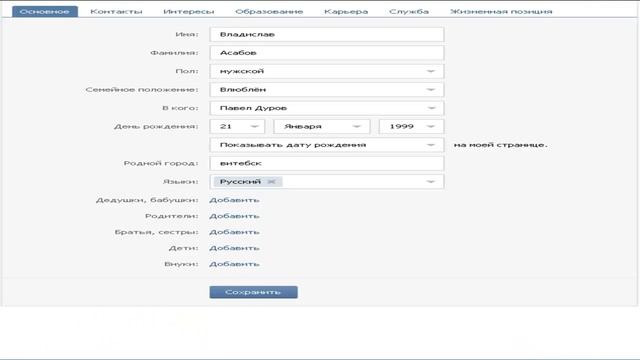The image size is (640, 360).
Task: Click the Родной город field with витебск
Action: tap(327, 163)
